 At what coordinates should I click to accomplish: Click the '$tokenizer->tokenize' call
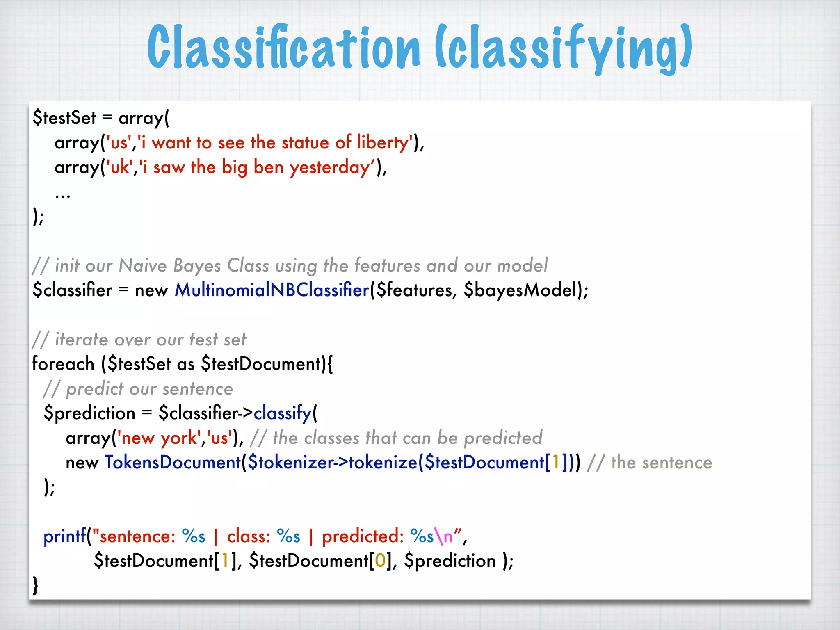pyautogui.click(x=333, y=462)
